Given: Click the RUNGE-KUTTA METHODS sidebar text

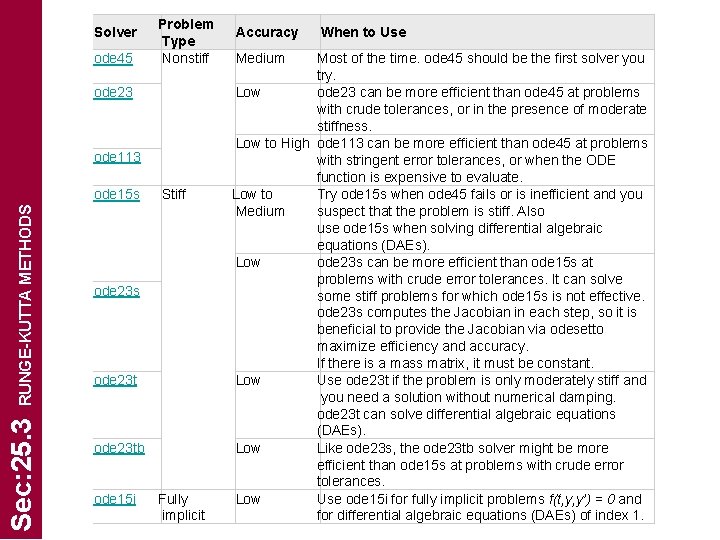Looking at the screenshot, I should [x=25, y=305].
